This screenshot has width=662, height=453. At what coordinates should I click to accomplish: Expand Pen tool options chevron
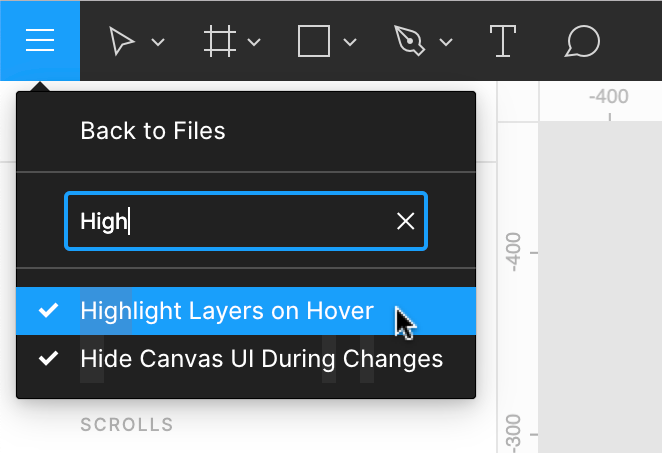click(446, 42)
